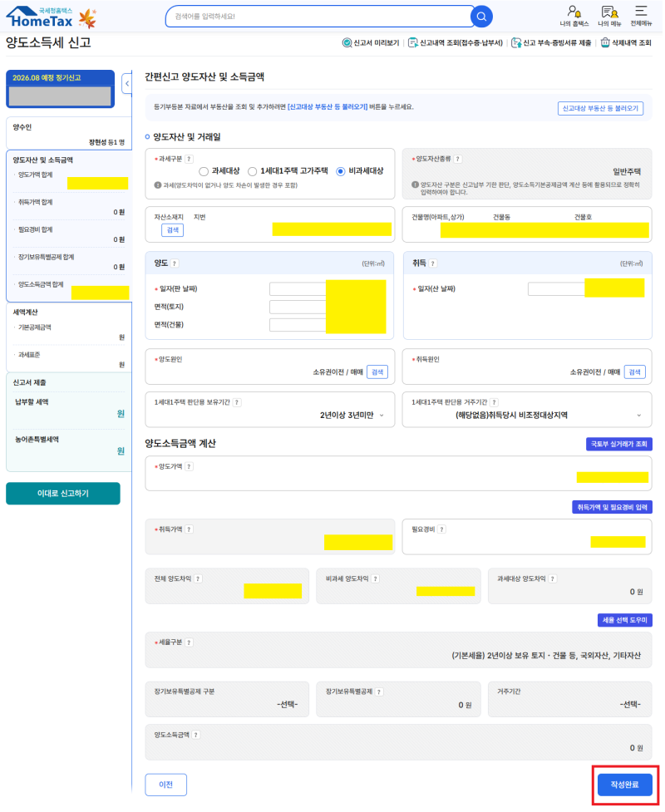Click help icon next to 세율구분
Image resolution: width=665 pixels, height=812 pixels.
point(189,643)
